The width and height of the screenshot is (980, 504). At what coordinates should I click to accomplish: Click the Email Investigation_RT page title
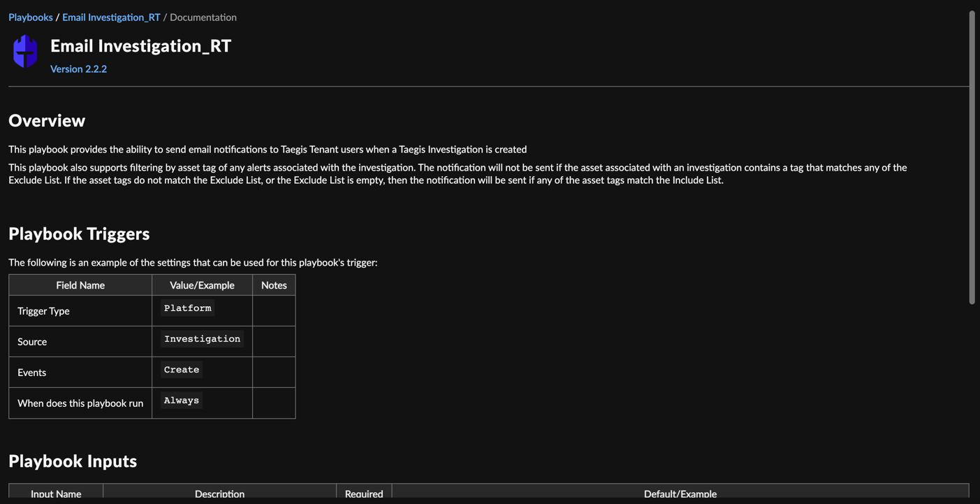click(140, 45)
